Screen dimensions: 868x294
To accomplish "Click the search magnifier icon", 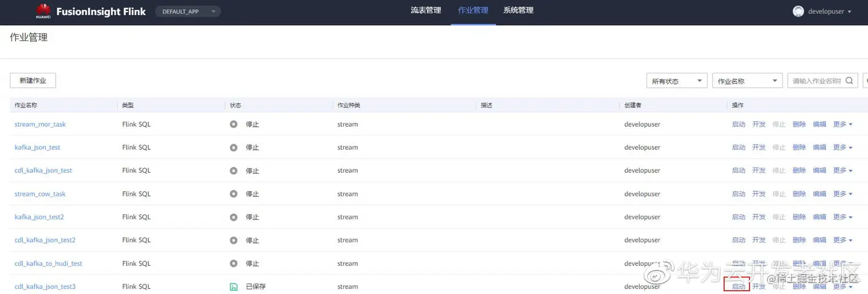I will point(849,81).
